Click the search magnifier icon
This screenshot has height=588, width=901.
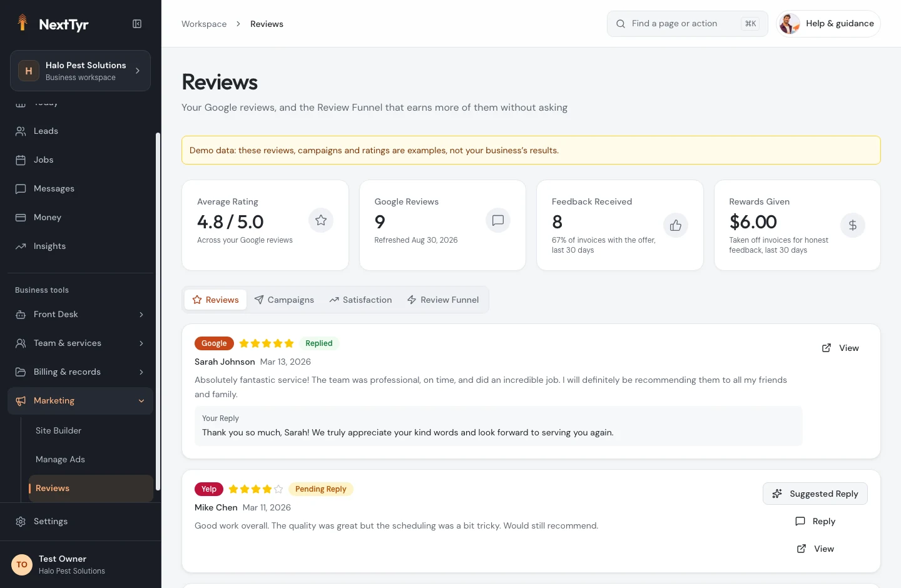621,24
